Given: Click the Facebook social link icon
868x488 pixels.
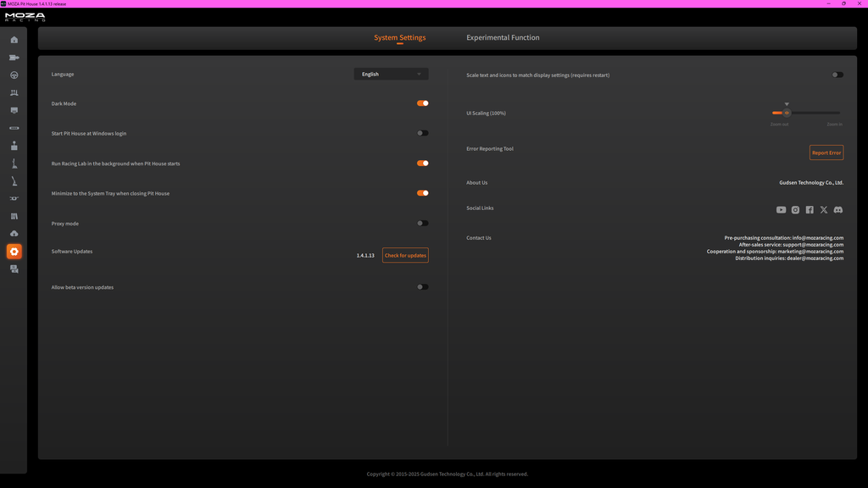Looking at the screenshot, I should point(810,210).
